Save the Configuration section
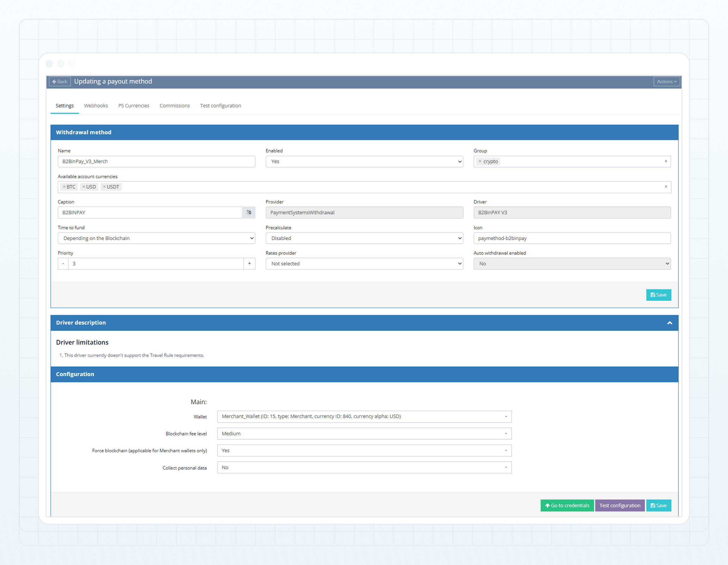This screenshot has height=565, width=728. (658, 506)
